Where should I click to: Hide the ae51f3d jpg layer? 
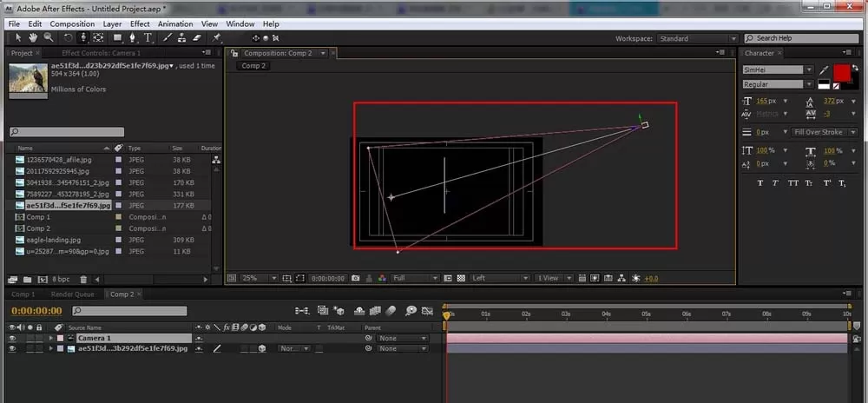pyautogui.click(x=12, y=349)
